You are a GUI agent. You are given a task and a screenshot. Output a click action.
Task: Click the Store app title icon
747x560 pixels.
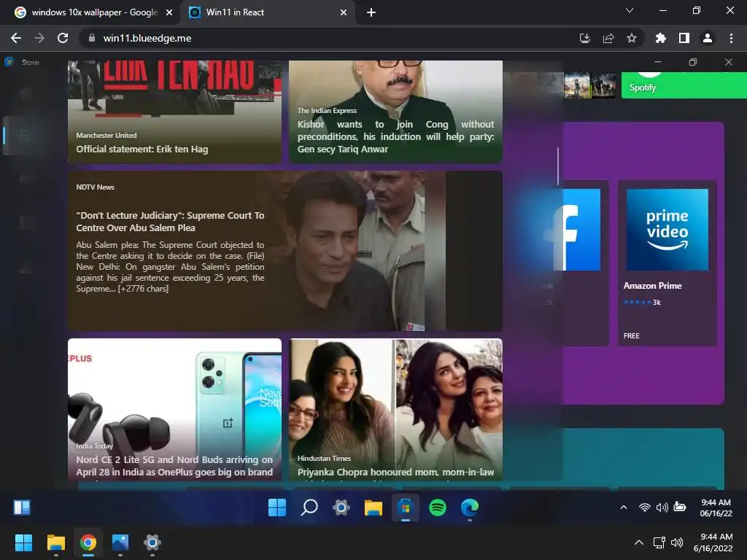9,62
